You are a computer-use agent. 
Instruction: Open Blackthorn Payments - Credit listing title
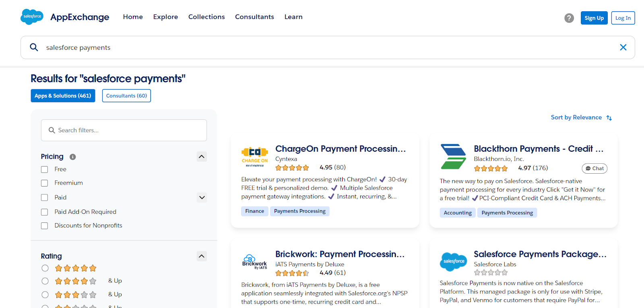tap(539, 149)
